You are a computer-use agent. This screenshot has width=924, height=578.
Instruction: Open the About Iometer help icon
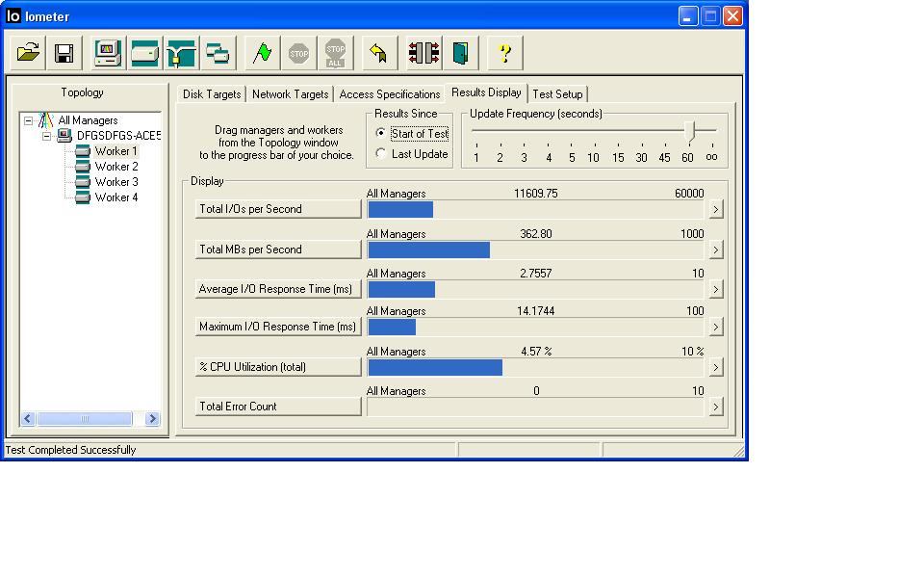coord(505,53)
